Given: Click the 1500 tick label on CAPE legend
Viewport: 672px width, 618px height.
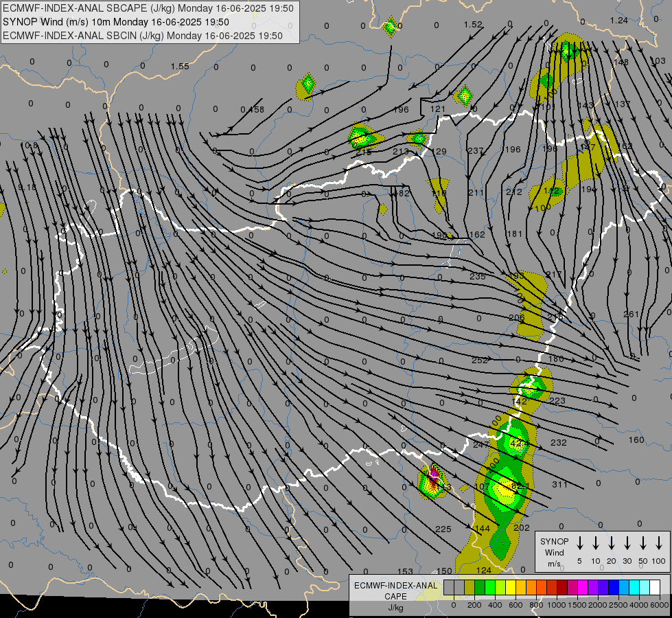Looking at the screenshot, I should click(577, 605).
